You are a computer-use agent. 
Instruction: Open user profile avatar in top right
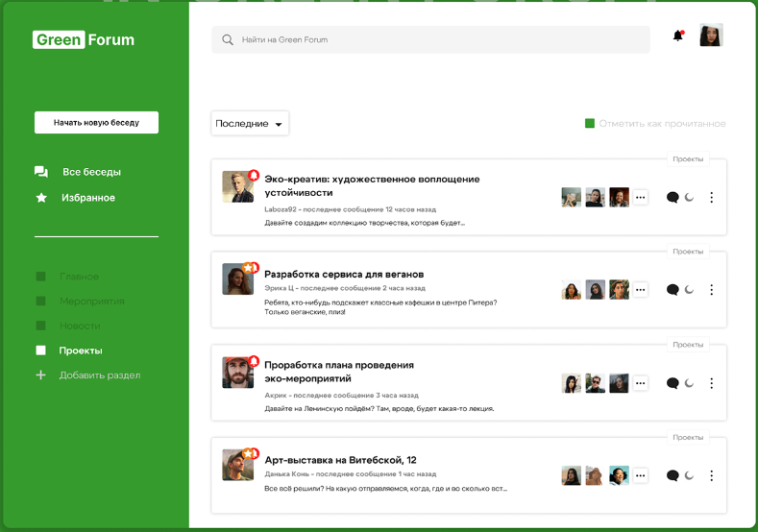pyautogui.click(x=711, y=36)
